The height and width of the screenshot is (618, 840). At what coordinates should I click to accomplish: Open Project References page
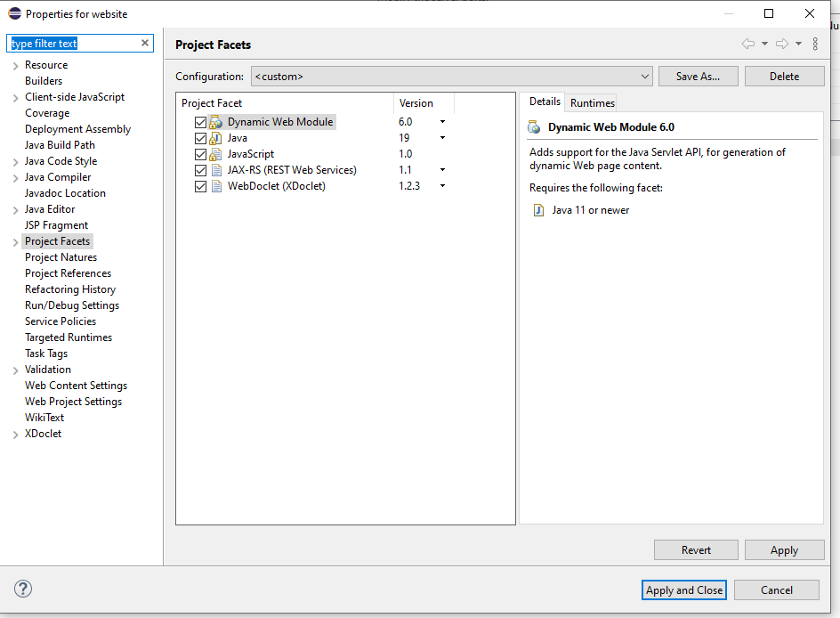point(68,273)
